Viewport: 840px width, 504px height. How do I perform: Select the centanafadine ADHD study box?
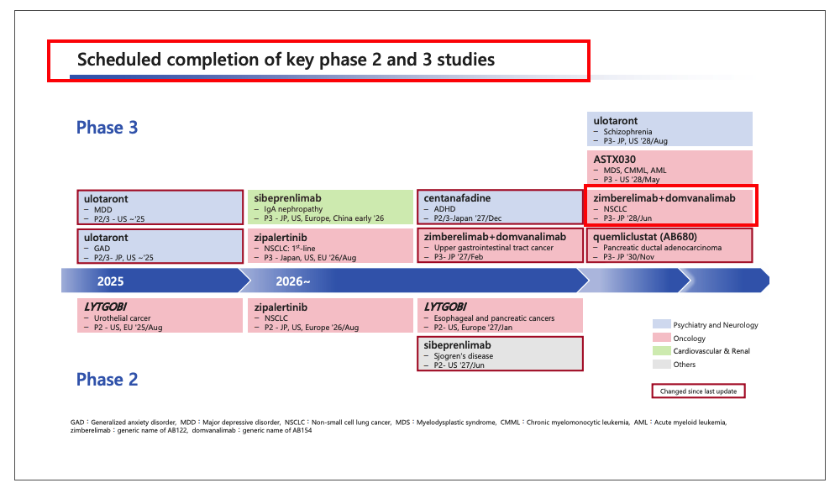500,207
